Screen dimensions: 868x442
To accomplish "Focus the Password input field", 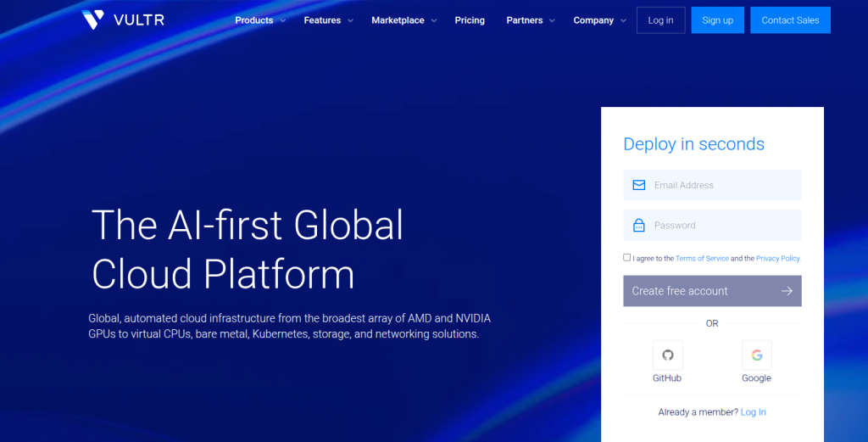I will pos(712,225).
